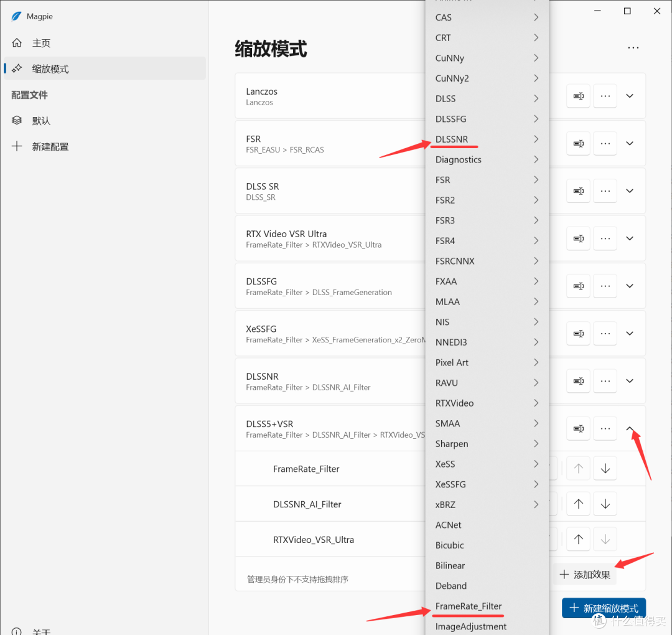
Task: Move RTXVideo_VSR_Ultra effect up
Action: pyautogui.click(x=579, y=539)
